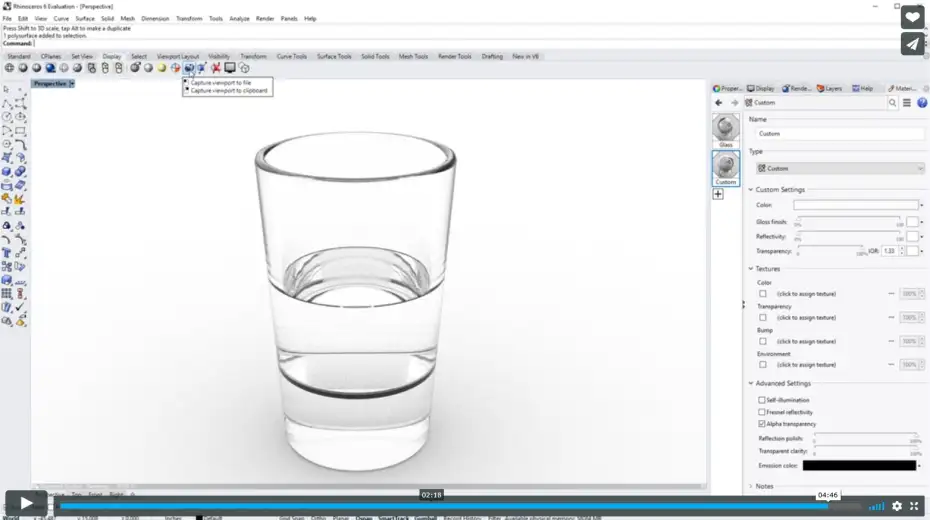
Task: Open the material Type dropdown
Action: click(x=840, y=168)
